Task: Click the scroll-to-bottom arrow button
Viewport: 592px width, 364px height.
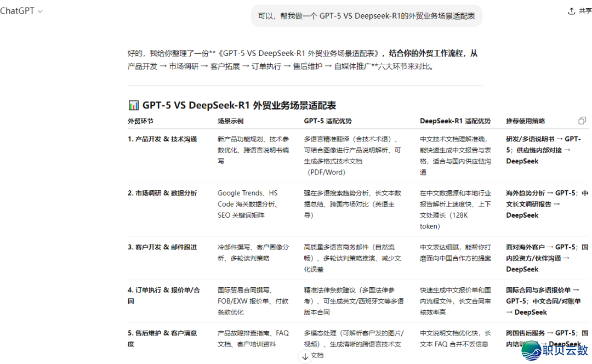Action: pos(305,356)
